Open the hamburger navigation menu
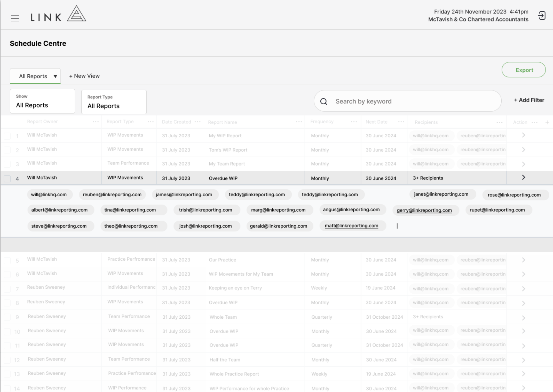Image resolution: width=553 pixels, height=392 pixels. pyautogui.click(x=15, y=18)
